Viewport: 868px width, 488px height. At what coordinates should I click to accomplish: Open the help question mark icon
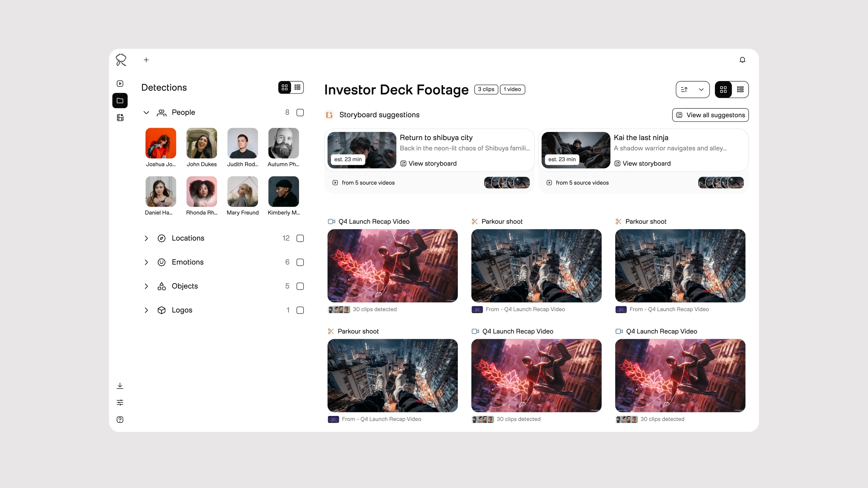[120, 420]
